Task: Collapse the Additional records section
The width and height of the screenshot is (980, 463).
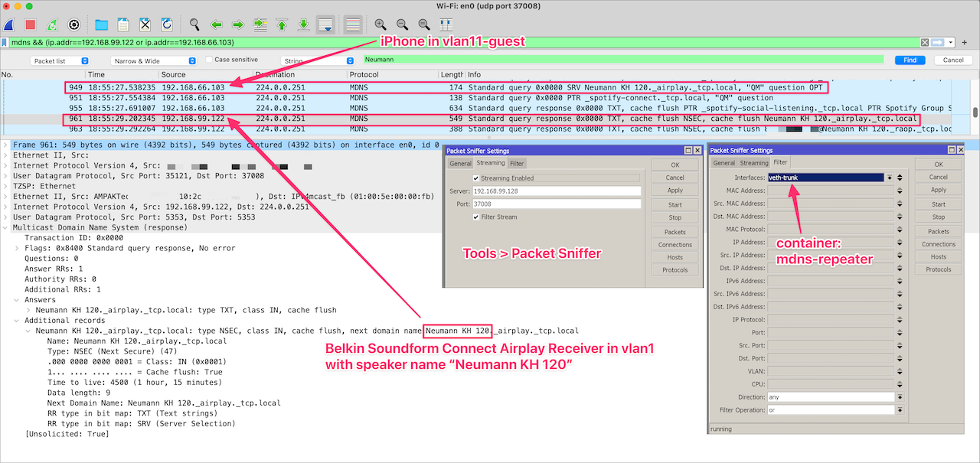Action: [x=18, y=320]
